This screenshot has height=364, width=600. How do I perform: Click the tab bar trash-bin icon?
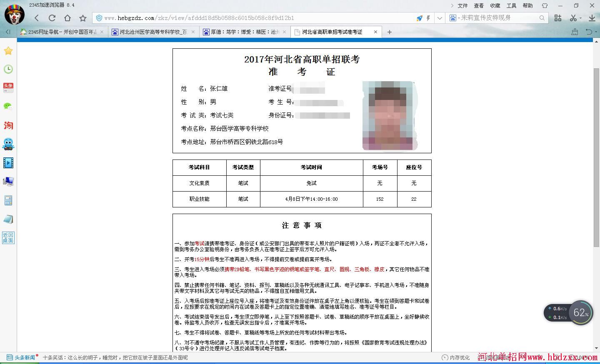click(x=575, y=32)
